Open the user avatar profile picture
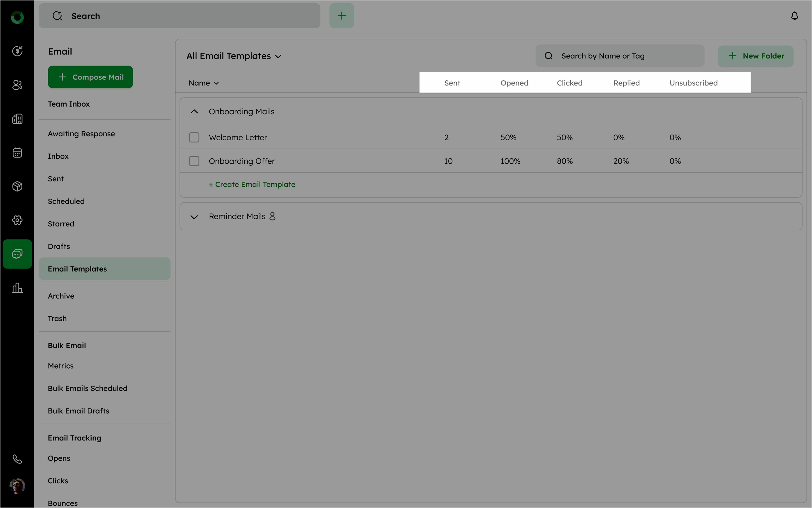 pos(17,486)
